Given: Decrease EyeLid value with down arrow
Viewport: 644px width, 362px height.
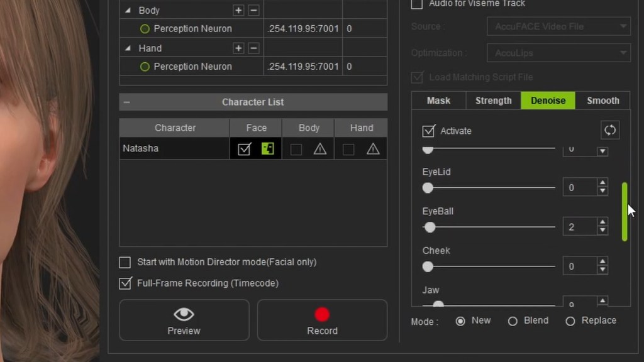Looking at the screenshot, I should point(602,191).
